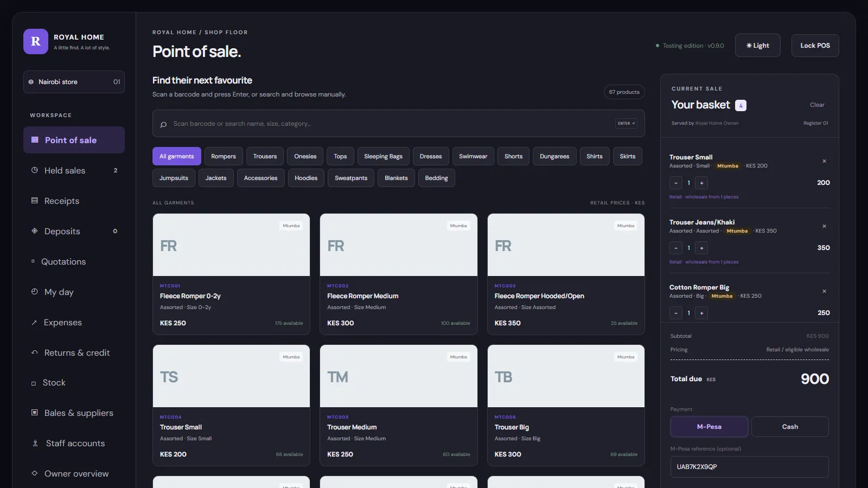Click the Stock square icon

click(34, 383)
